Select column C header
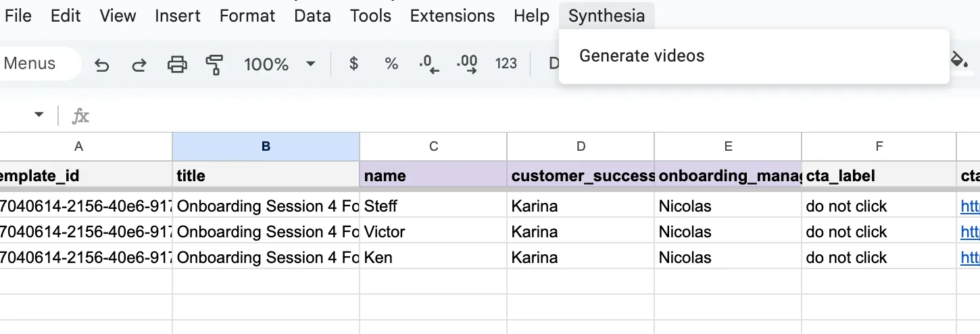Image resolution: width=980 pixels, height=334 pixels. (433, 146)
